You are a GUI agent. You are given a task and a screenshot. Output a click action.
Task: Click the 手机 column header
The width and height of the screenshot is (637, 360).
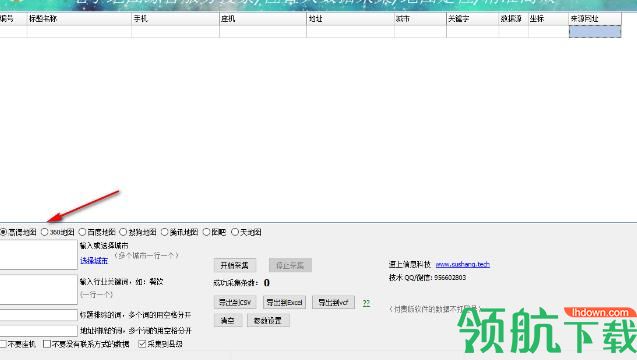(x=176, y=19)
